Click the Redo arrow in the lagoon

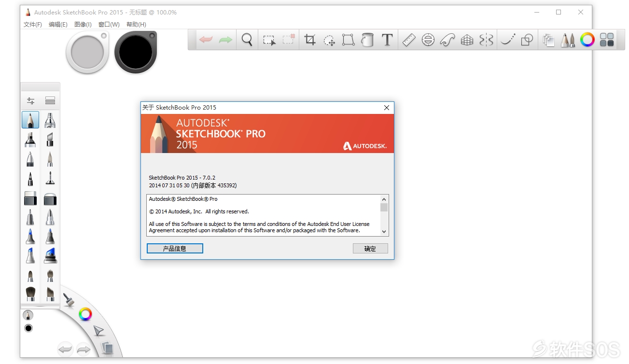(x=84, y=349)
